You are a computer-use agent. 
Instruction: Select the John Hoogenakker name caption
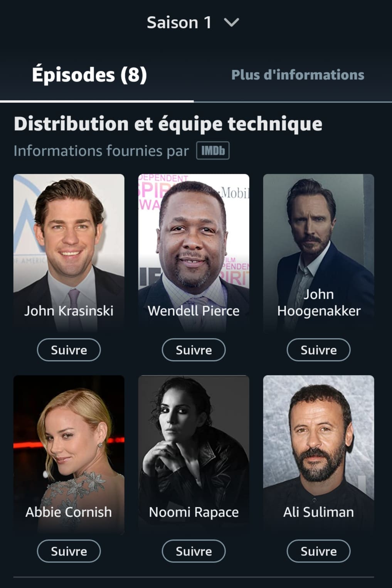319,302
